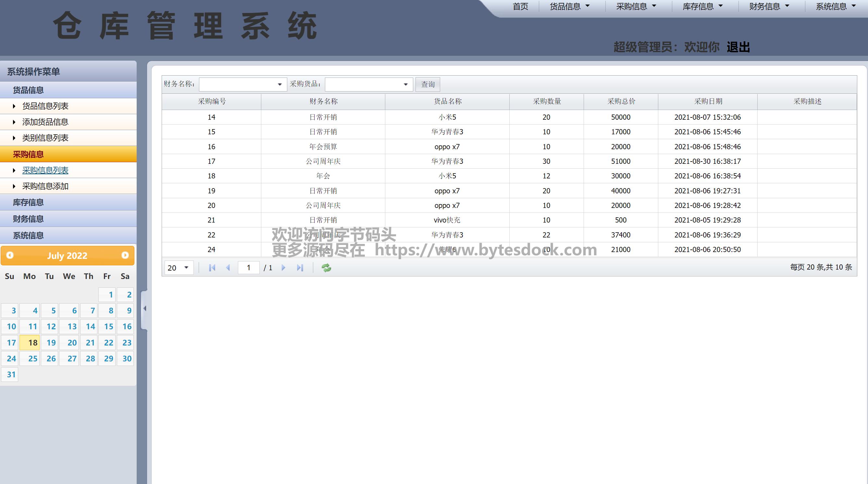Select July 25 in the calendar
Viewport: 868px width, 484px height.
32,359
